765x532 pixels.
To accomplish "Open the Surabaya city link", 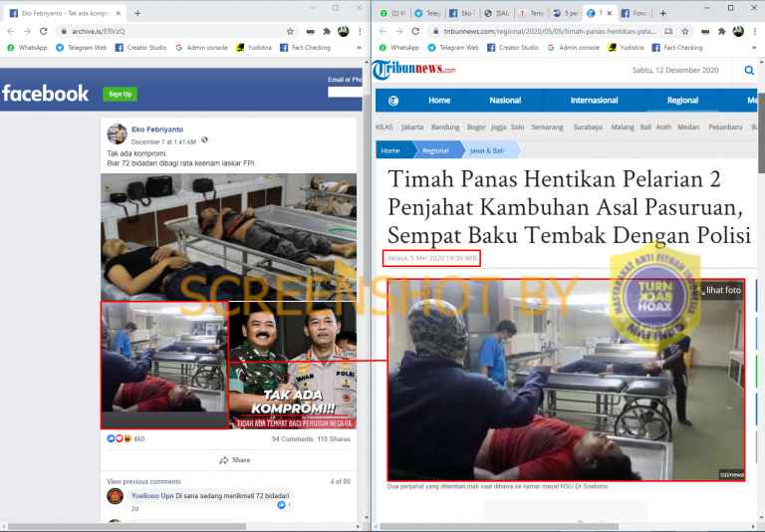I will [588, 127].
